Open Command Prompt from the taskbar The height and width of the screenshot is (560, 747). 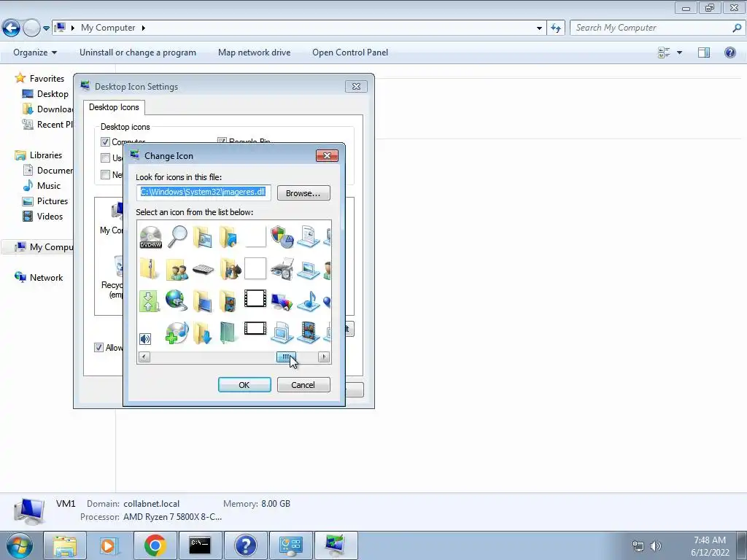(200, 545)
